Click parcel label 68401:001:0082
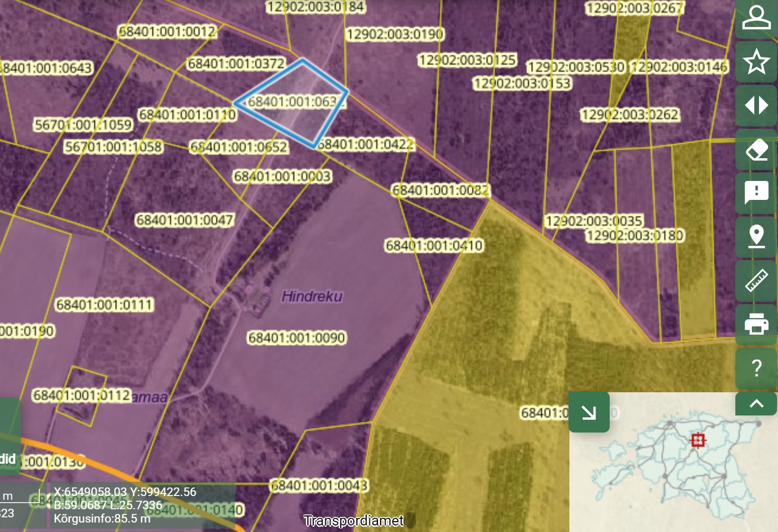 pos(440,190)
